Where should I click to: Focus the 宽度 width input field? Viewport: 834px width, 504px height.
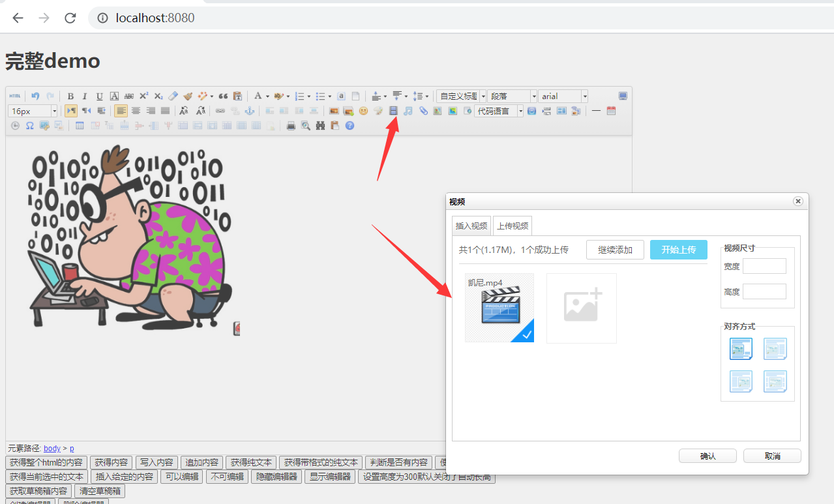[764, 266]
